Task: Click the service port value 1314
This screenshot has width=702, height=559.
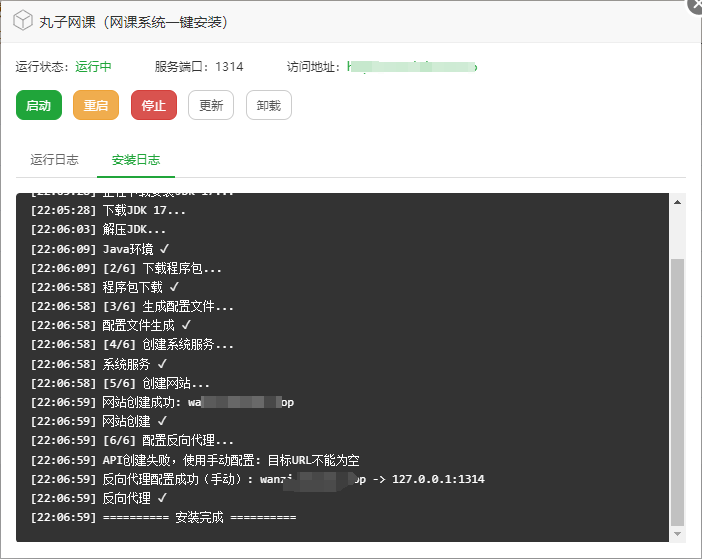Action: point(229,67)
